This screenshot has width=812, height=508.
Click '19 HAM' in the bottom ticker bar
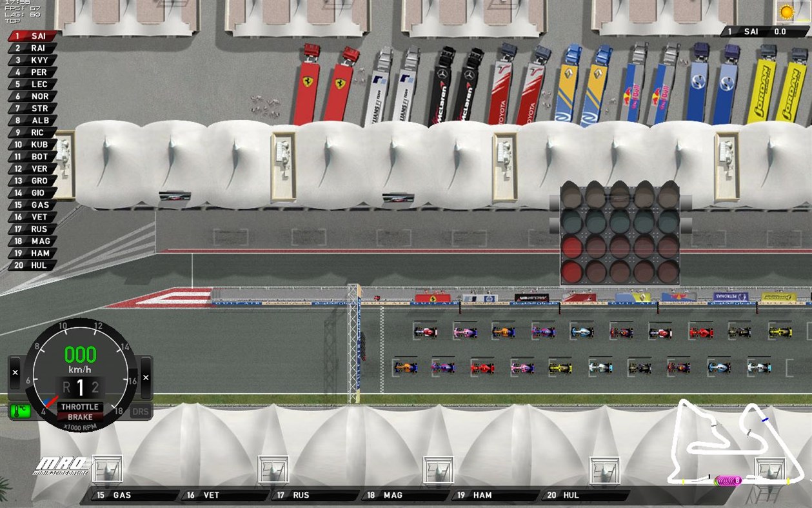coord(495,495)
